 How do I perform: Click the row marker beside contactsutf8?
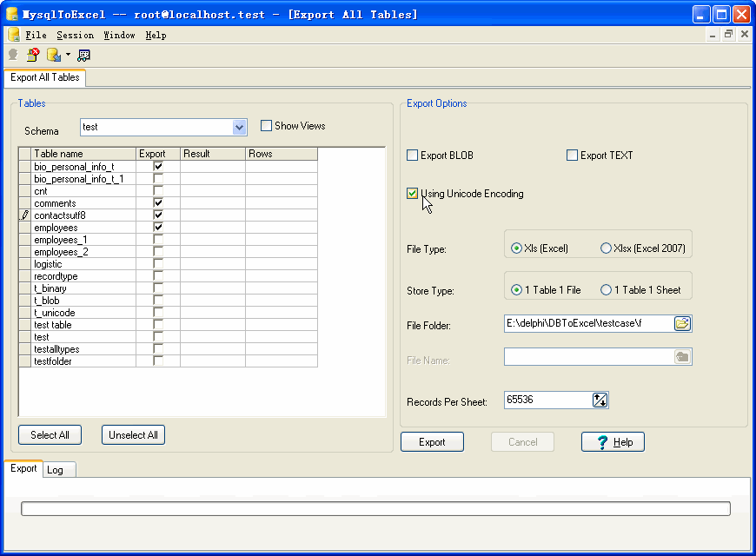coord(25,215)
